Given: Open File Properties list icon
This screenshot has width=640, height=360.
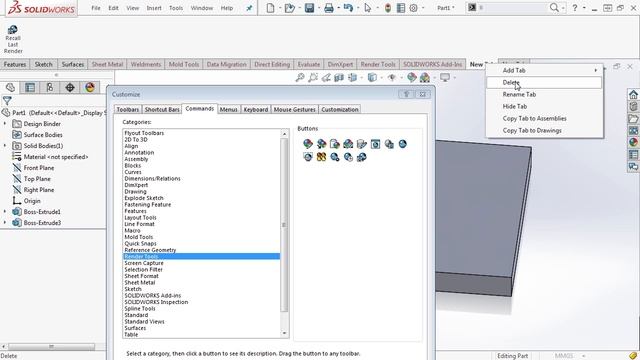Looking at the screenshot, I should click(x=401, y=8).
